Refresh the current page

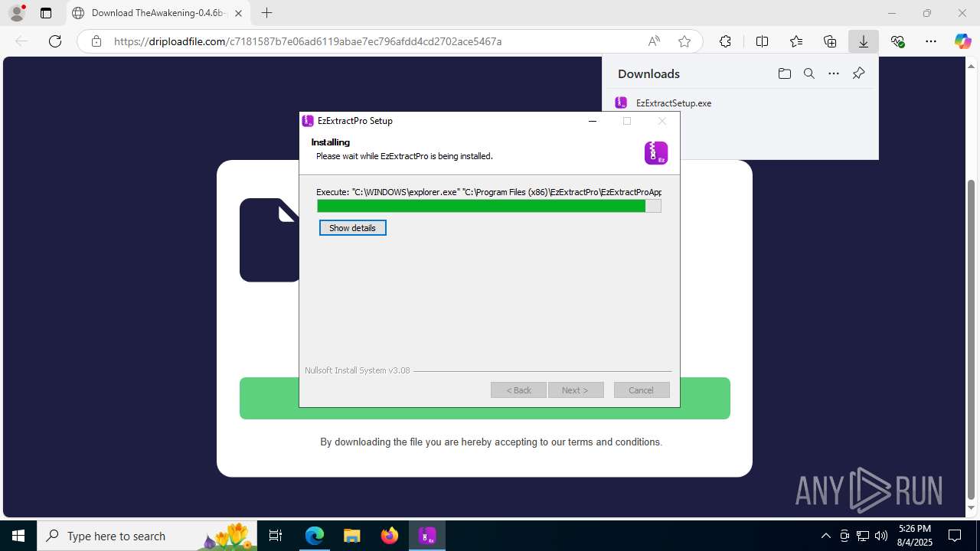pos(55,41)
